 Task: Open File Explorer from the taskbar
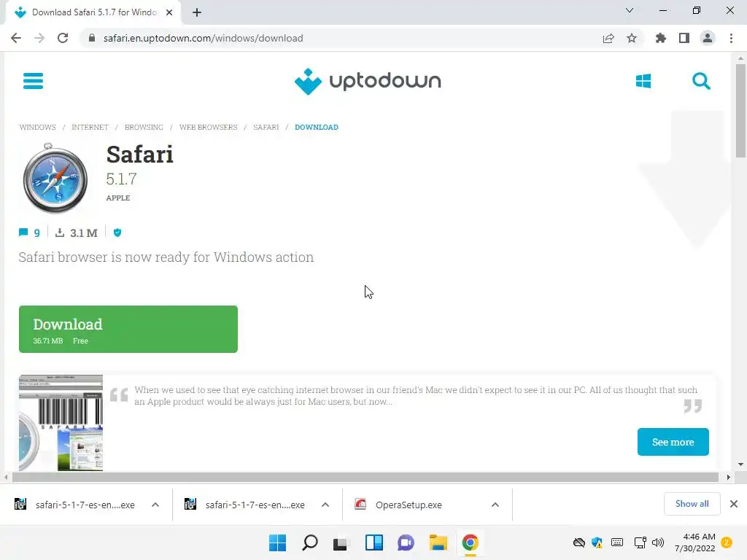438,542
